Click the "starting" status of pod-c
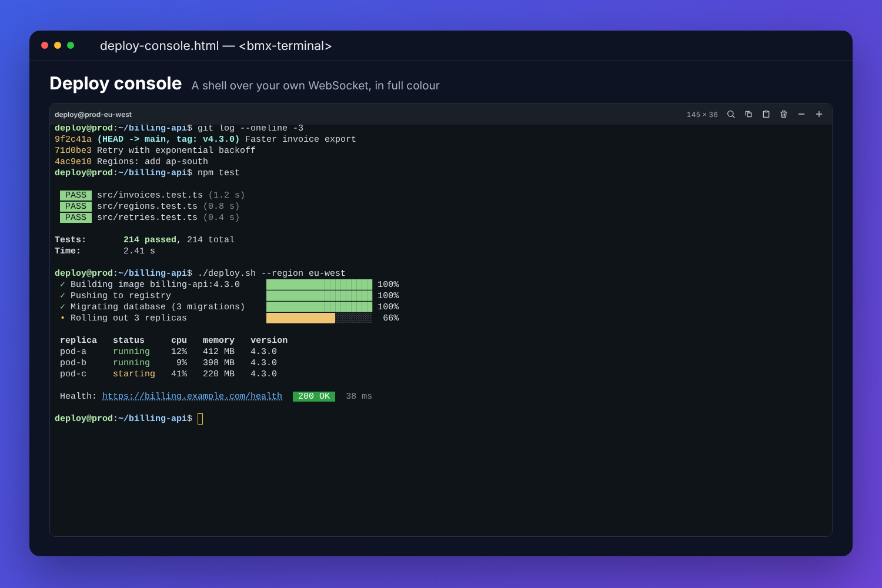 tap(134, 374)
